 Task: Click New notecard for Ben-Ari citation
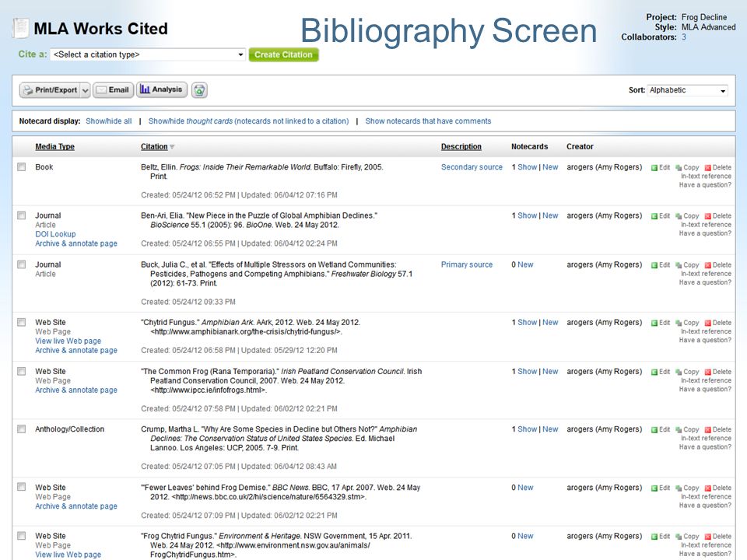pyautogui.click(x=550, y=215)
